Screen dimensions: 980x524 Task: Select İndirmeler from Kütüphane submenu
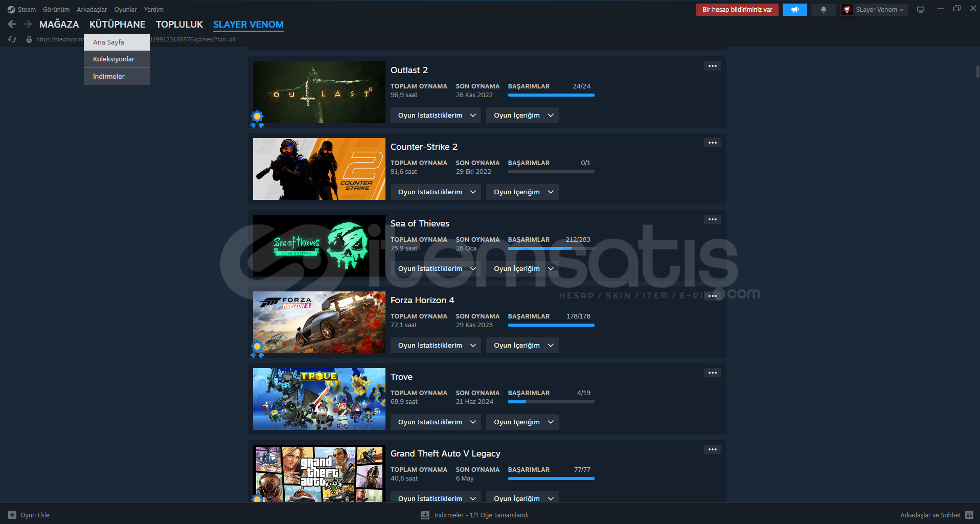[x=117, y=76]
